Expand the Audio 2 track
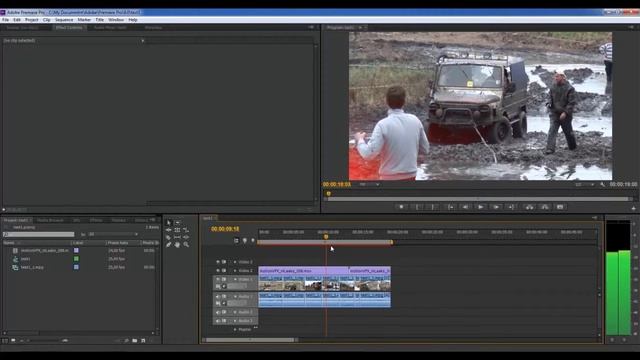This screenshot has width=640, height=360. (235, 312)
